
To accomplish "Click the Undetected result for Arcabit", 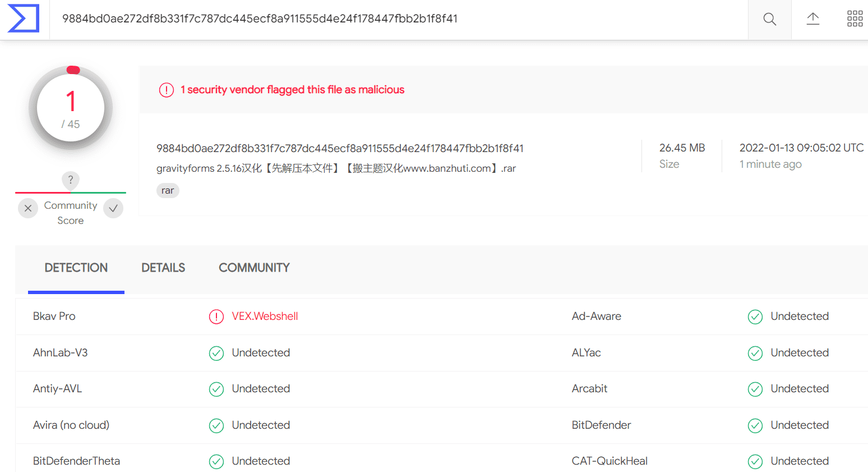I will (800, 388).
